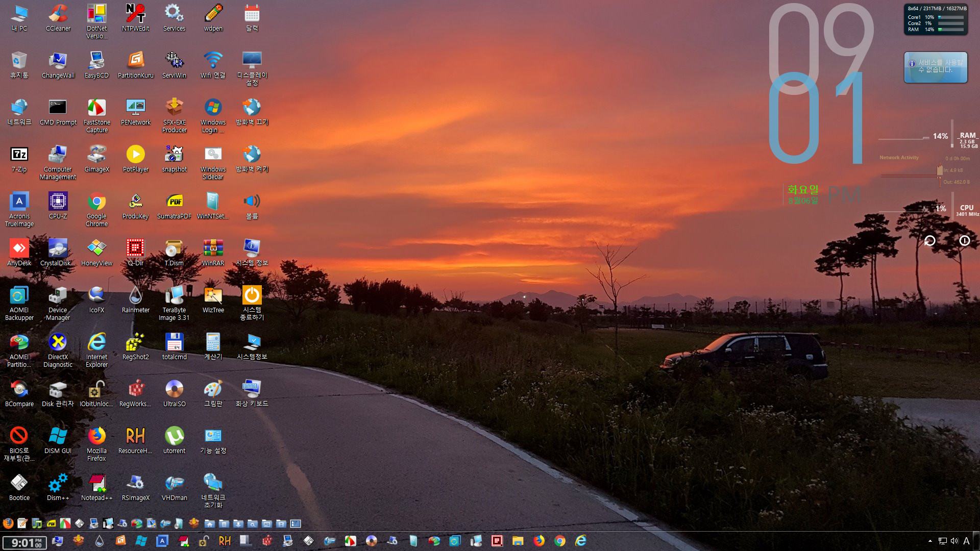This screenshot has width=980, height=551.
Task: Open File Explorer folder on taskbar
Action: coord(518,541)
